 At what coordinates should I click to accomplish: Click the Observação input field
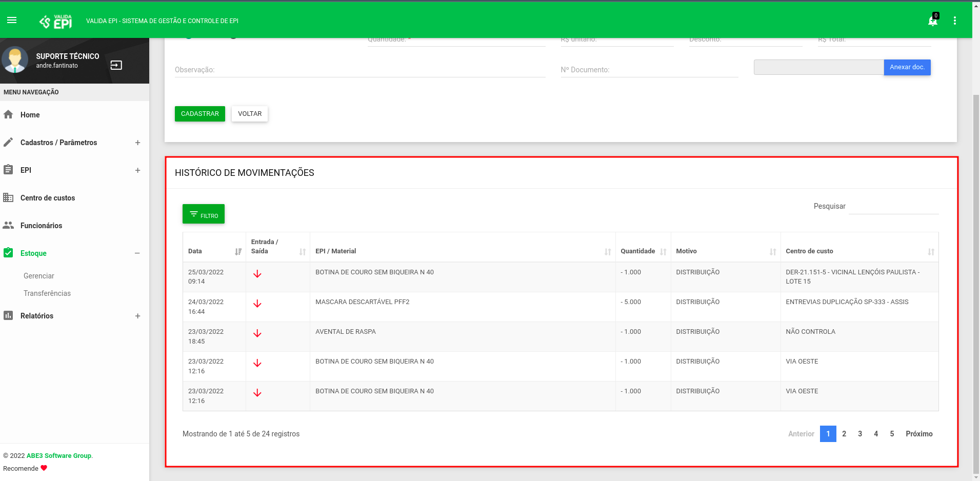[x=360, y=70]
